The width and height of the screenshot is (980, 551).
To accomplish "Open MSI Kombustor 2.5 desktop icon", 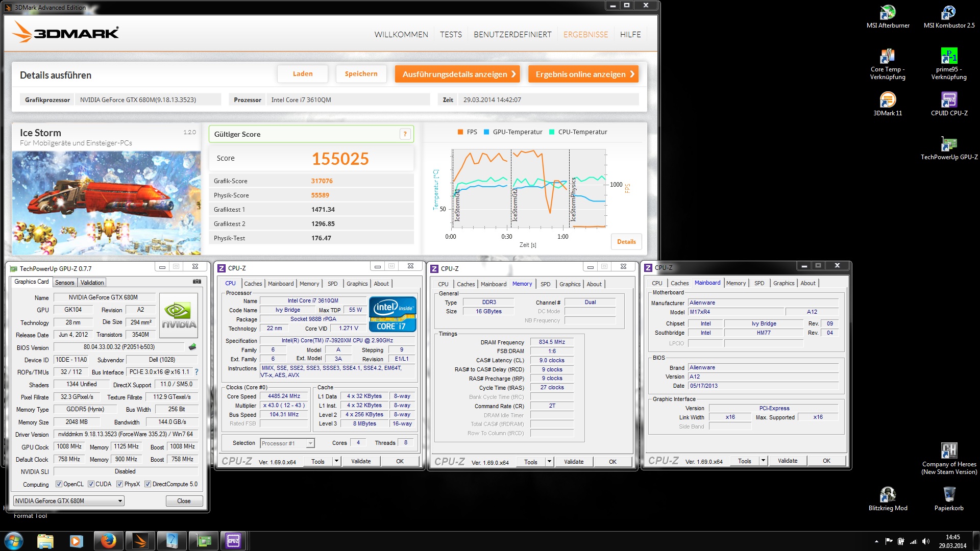I will 949,16.
